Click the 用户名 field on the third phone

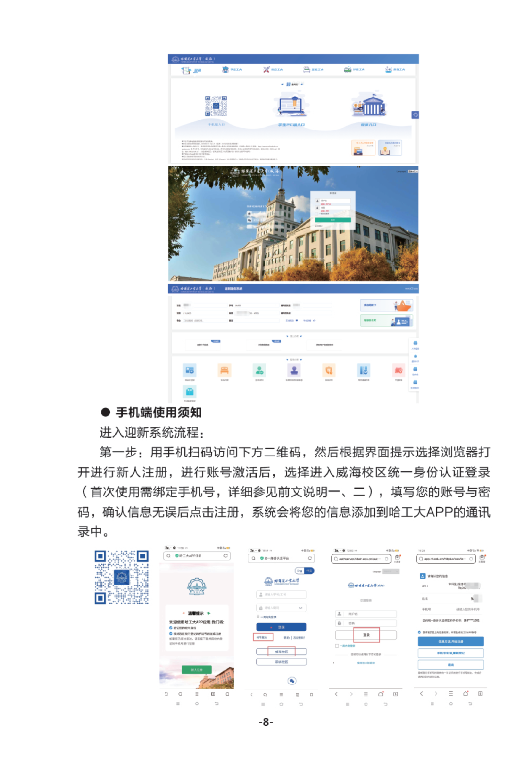tap(366, 614)
